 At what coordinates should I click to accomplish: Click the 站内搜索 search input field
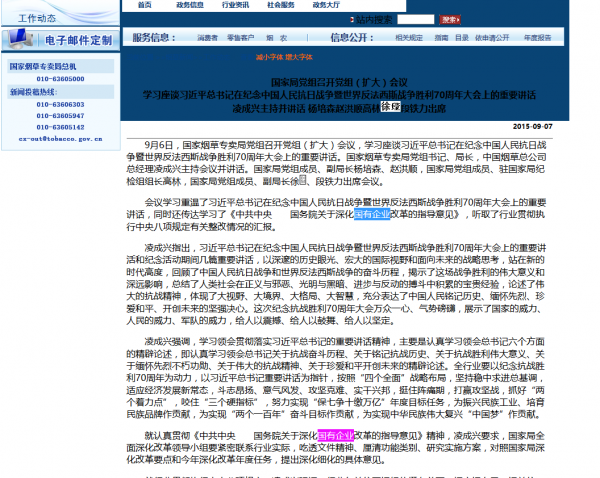(416, 20)
